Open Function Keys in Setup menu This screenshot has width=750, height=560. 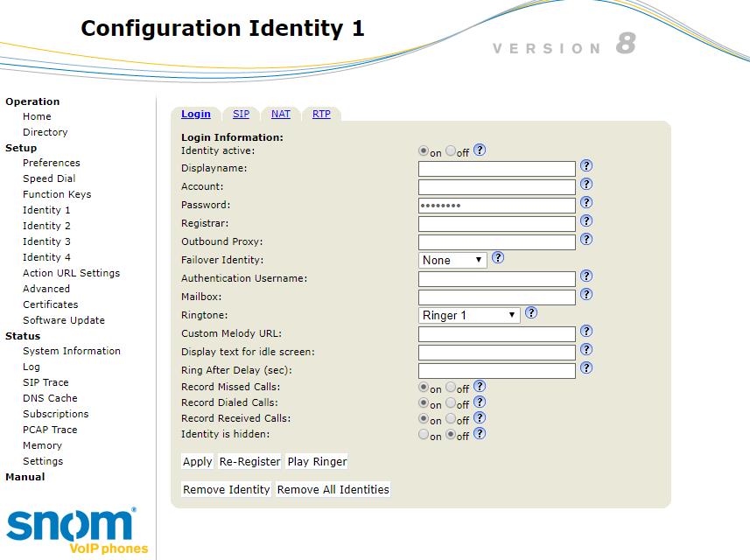[x=57, y=194]
